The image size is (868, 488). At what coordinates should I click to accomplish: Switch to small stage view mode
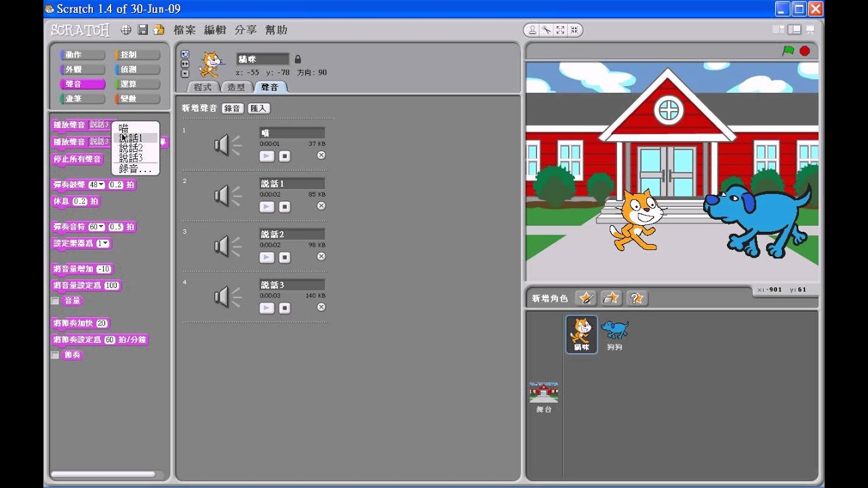[778, 30]
